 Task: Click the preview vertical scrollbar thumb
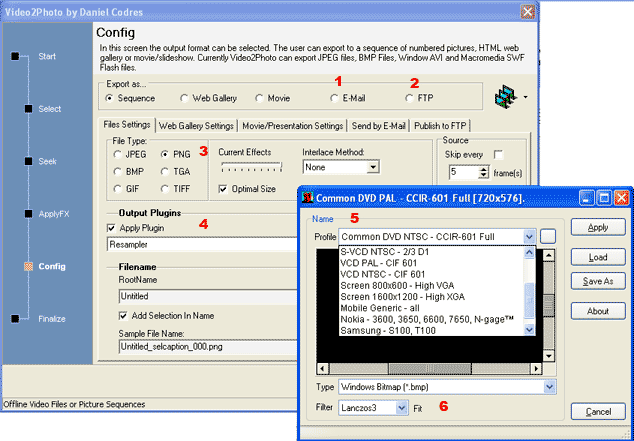(x=548, y=306)
